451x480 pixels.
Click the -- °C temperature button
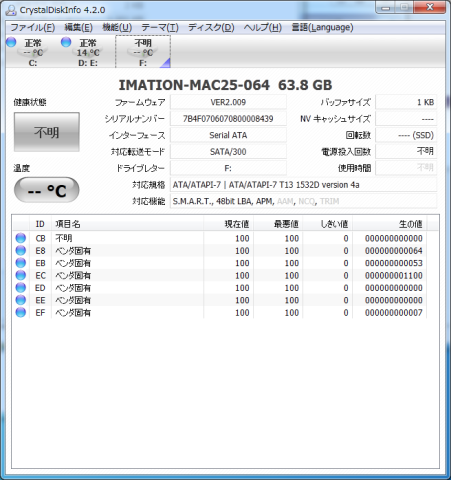[47, 190]
